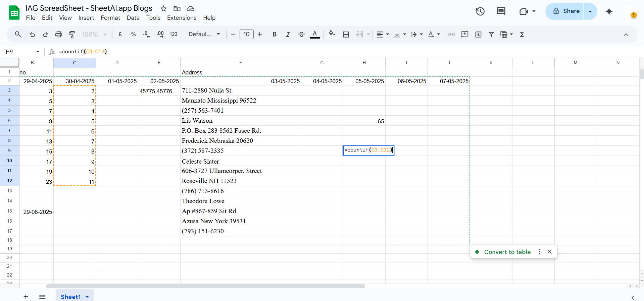
Task: Click the Share button
Action: pos(565,11)
